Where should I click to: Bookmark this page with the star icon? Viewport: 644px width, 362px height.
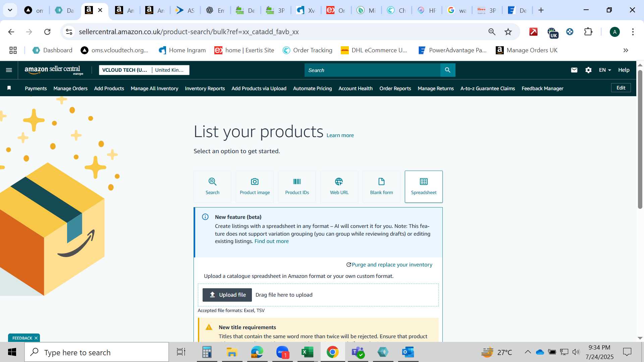508,32
